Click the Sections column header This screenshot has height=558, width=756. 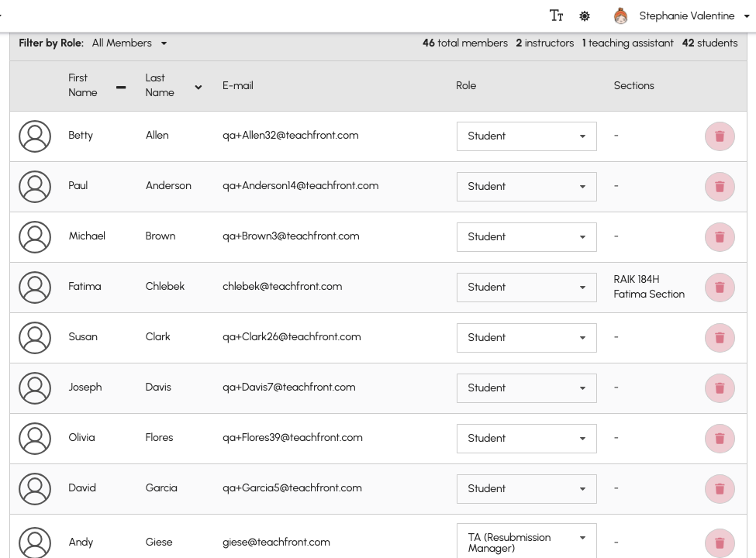click(633, 86)
